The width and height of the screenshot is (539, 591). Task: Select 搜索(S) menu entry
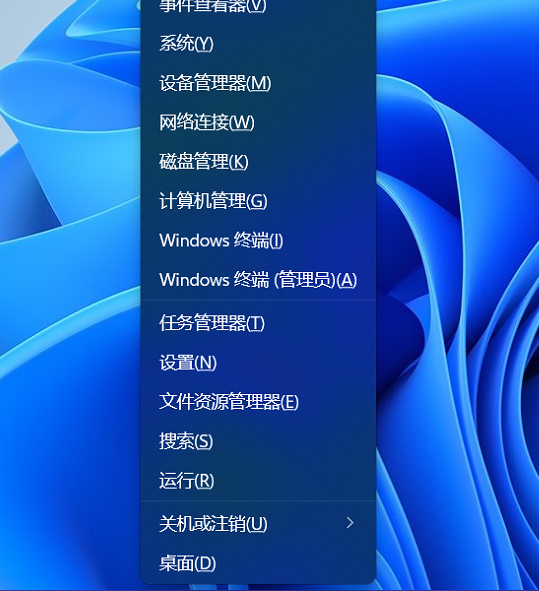[258, 441]
